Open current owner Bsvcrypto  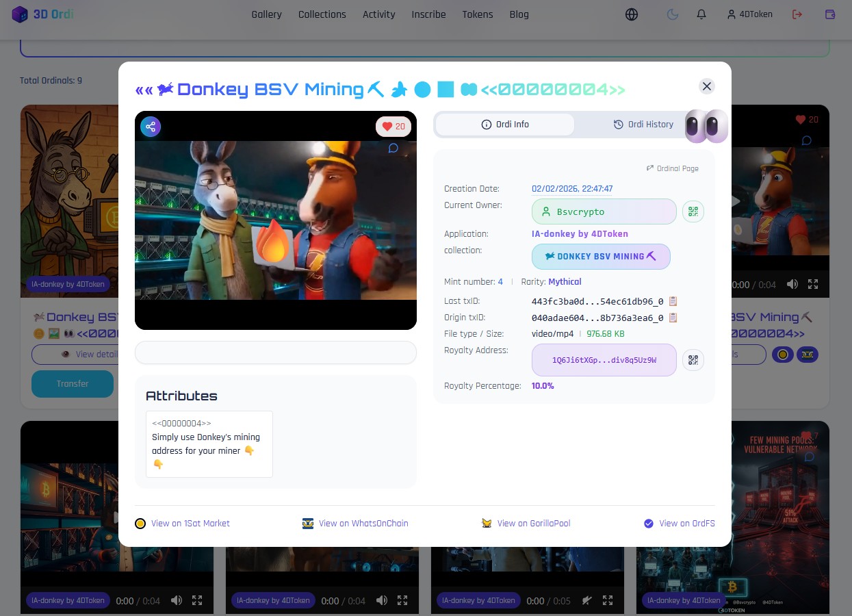click(x=604, y=211)
